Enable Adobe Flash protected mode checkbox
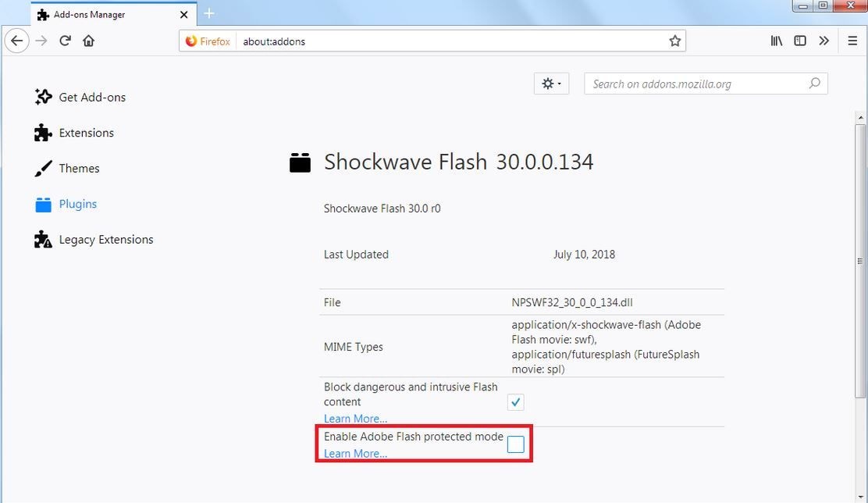 [x=515, y=444]
